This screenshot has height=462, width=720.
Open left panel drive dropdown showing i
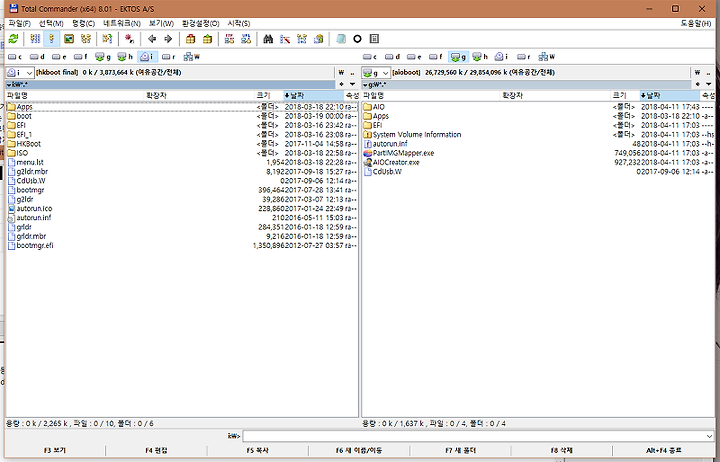click(x=20, y=73)
